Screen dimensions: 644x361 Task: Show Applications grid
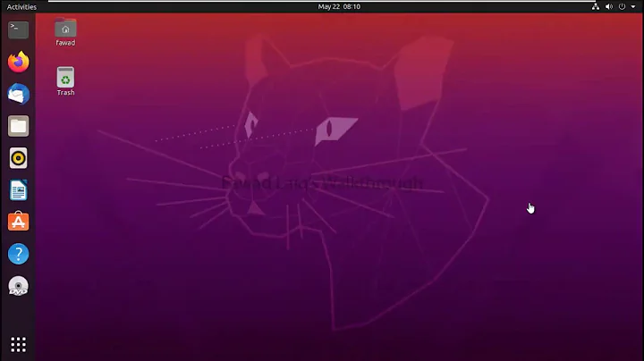[x=18, y=345]
